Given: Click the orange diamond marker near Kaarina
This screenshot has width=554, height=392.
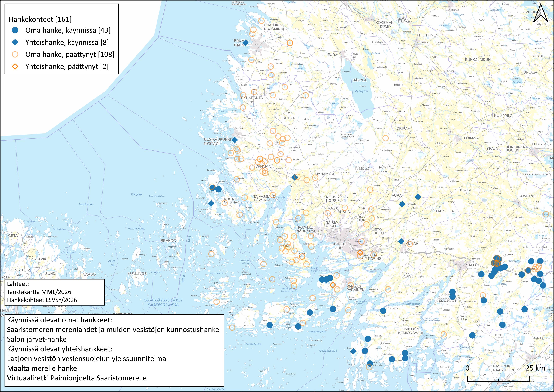Looking at the screenshot, I should pyautogui.click(x=360, y=253).
